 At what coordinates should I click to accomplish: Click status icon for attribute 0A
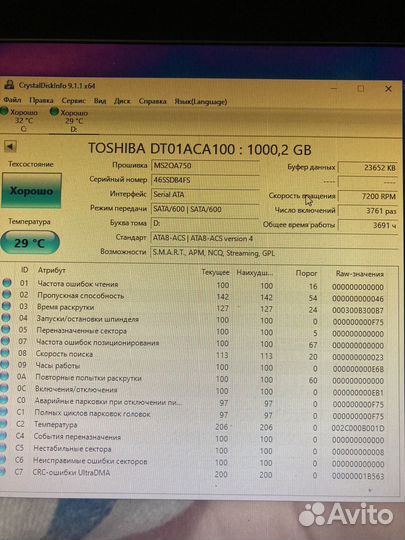tap(4, 376)
